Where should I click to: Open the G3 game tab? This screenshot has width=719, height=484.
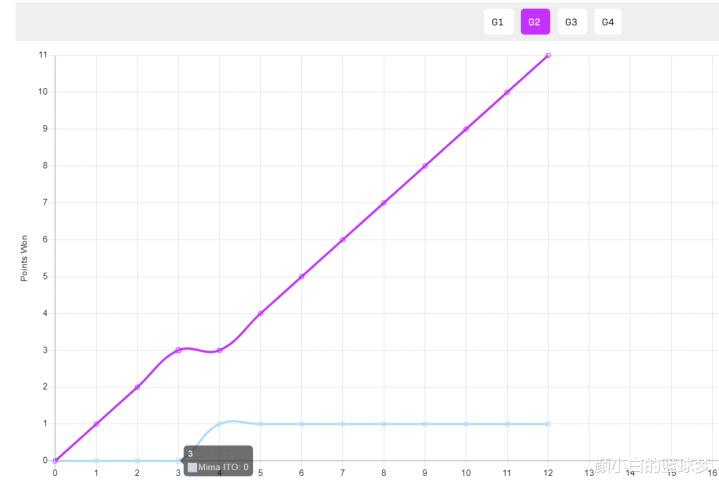point(572,22)
